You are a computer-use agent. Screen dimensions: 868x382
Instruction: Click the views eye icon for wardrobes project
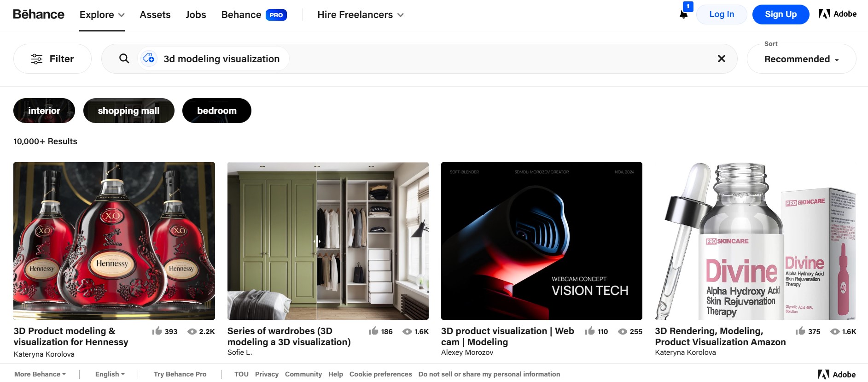[407, 331]
